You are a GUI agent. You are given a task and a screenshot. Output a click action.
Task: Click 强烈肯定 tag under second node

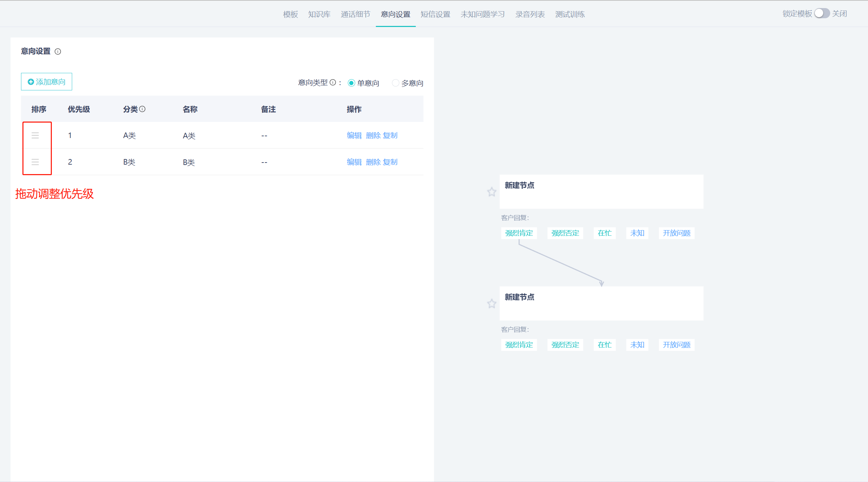[x=519, y=345]
